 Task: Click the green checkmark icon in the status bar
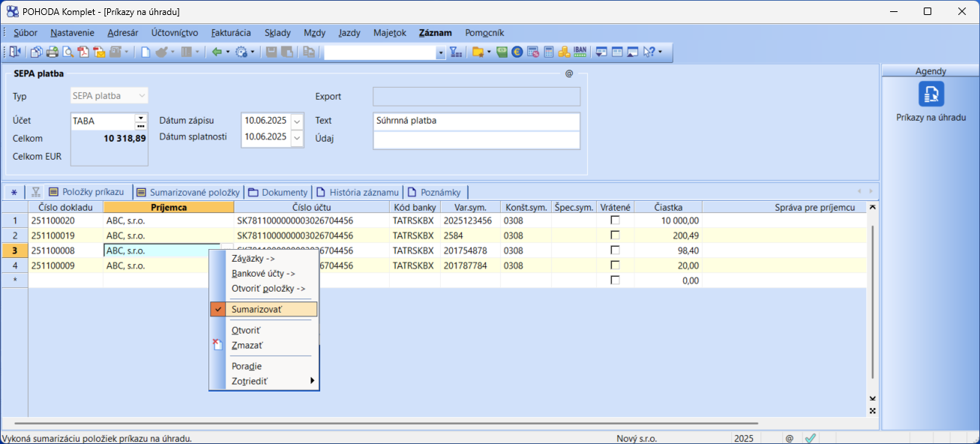(810, 438)
